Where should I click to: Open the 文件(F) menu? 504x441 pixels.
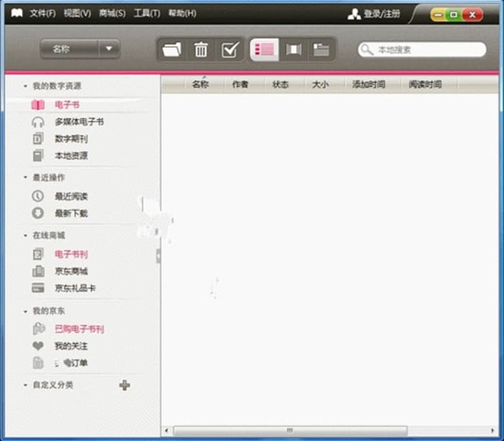[42, 14]
